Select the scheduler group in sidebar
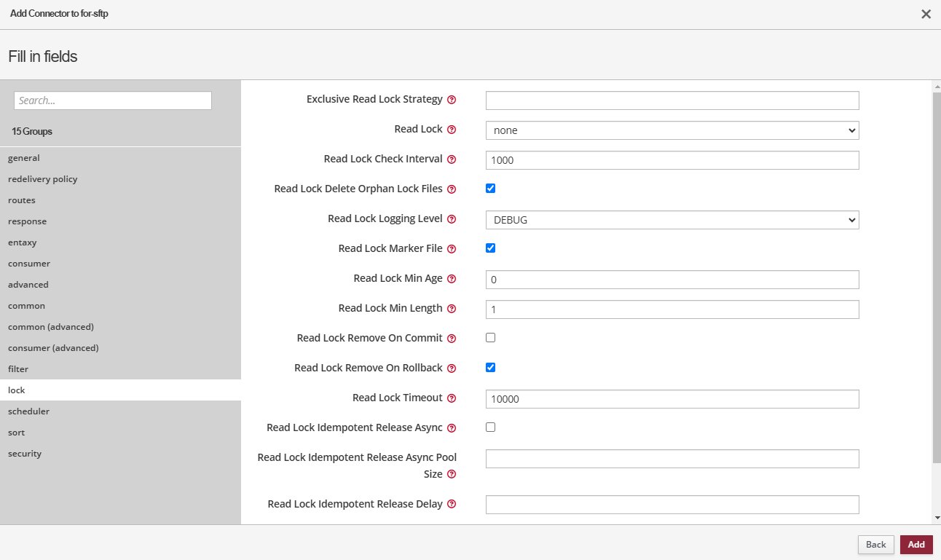 (29, 411)
